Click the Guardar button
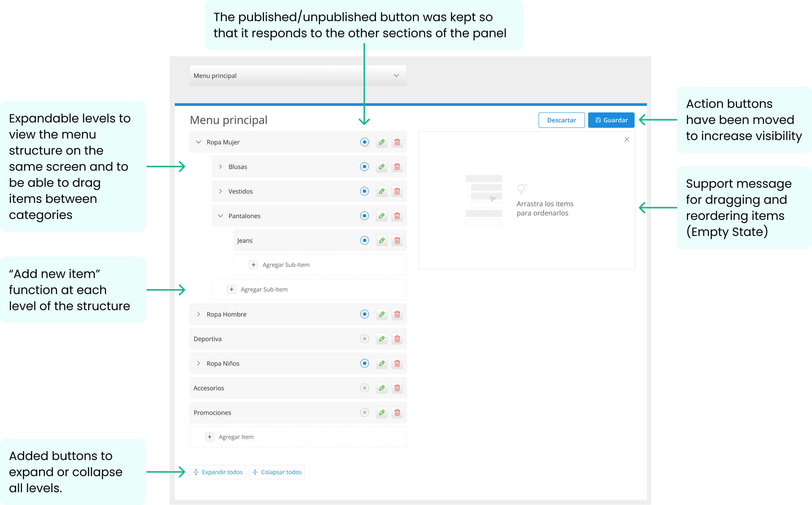The height and width of the screenshot is (505, 812). pos(611,120)
